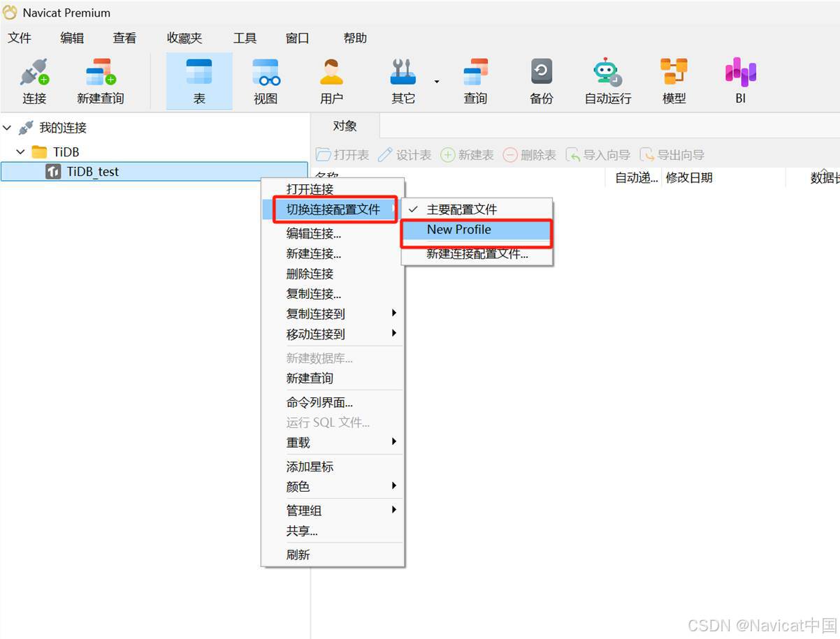Open the 模型 model toolbar icon
This screenshot has width=840, height=639.
674,73
